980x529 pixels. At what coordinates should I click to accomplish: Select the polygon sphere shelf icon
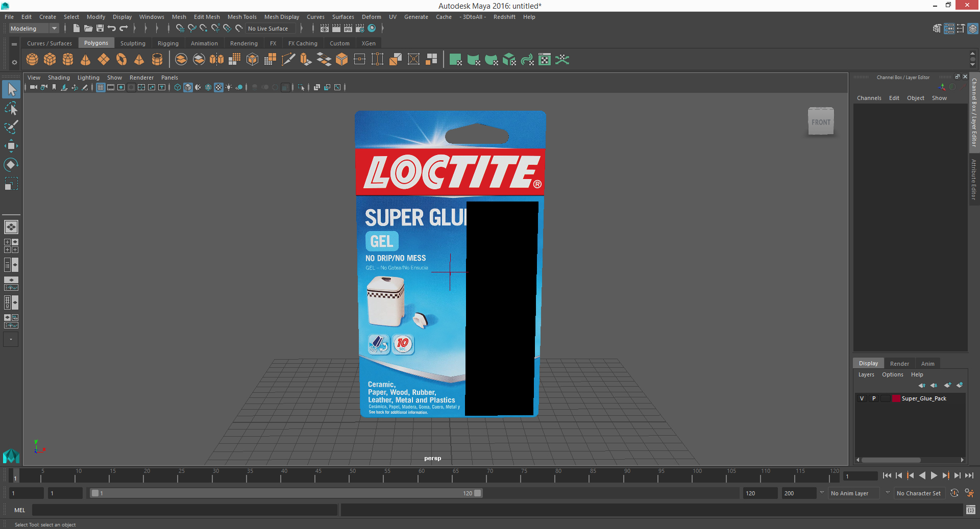point(32,60)
